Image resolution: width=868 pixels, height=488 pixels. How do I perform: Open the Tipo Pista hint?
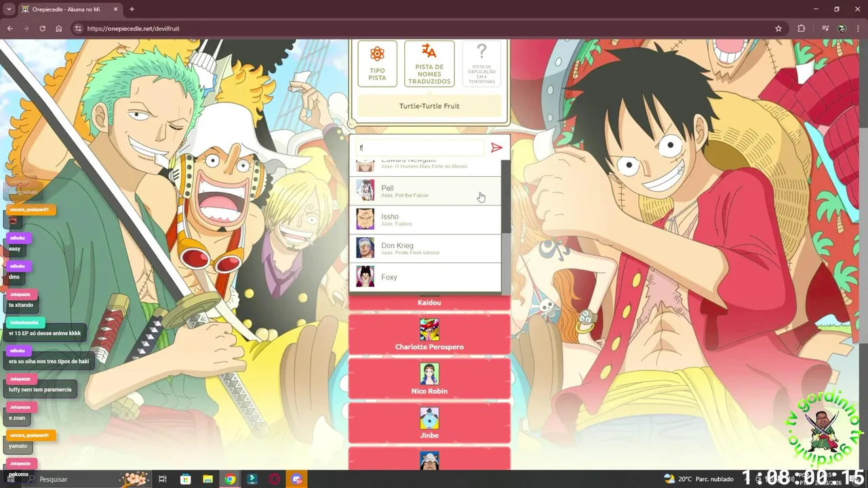click(x=377, y=64)
